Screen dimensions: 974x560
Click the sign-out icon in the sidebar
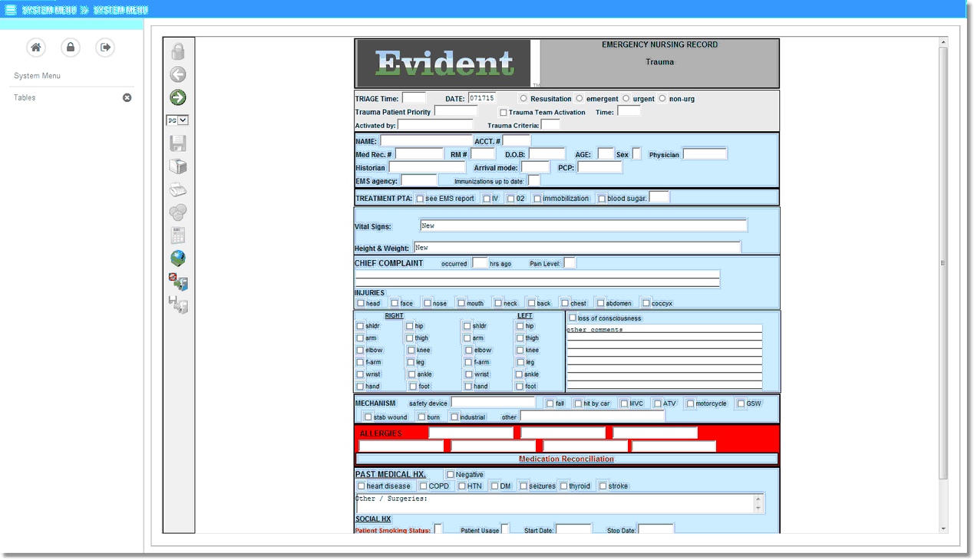click(105, 48)
